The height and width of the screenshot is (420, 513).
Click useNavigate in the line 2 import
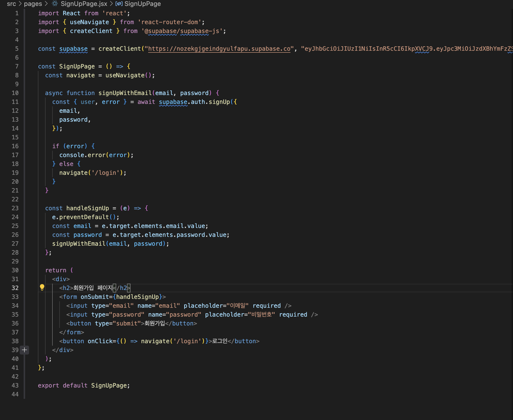point(89,22)
